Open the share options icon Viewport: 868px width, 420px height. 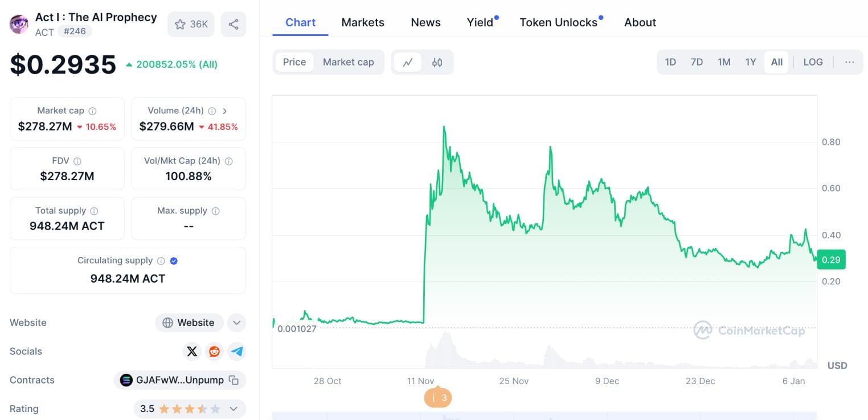coord(234,24)
